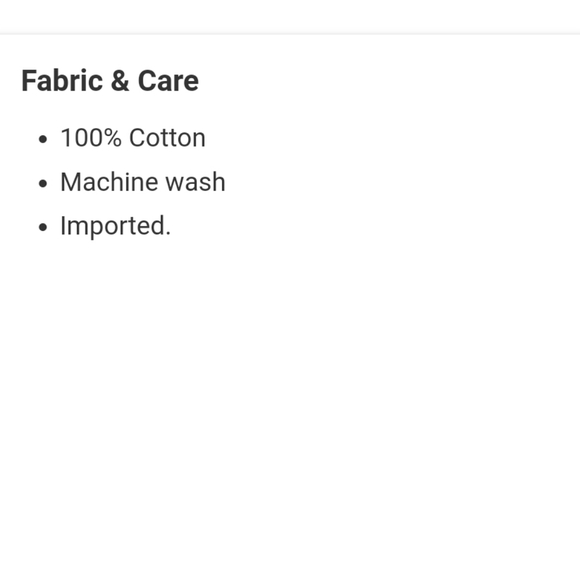
Task: Click the bullet before Machine wash
Action: point(43,183)
